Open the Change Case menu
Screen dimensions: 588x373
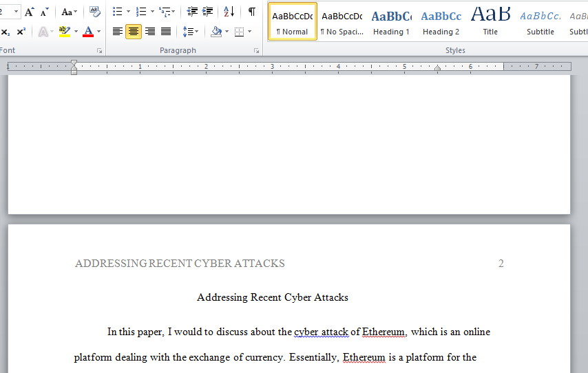[x=69, y=12]
